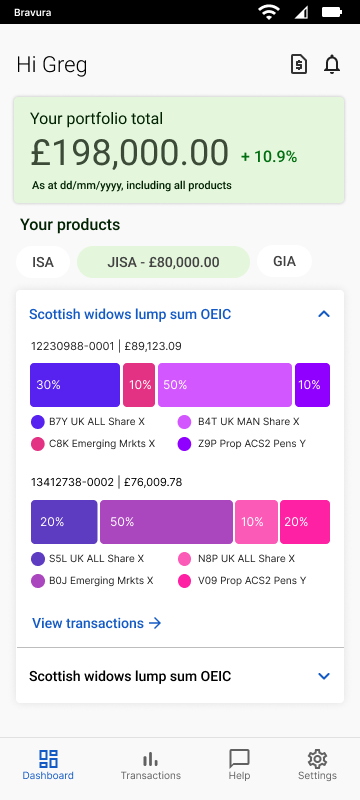Open the statement document icon
This screenshot has height=800, width=360.
click(299, 65)
